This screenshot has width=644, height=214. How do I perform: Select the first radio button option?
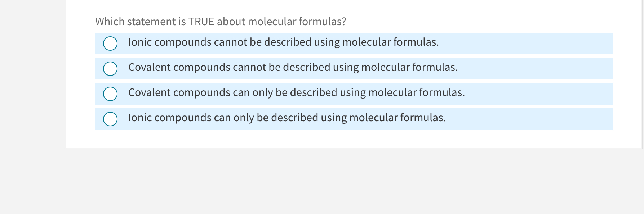pos(110,44)
